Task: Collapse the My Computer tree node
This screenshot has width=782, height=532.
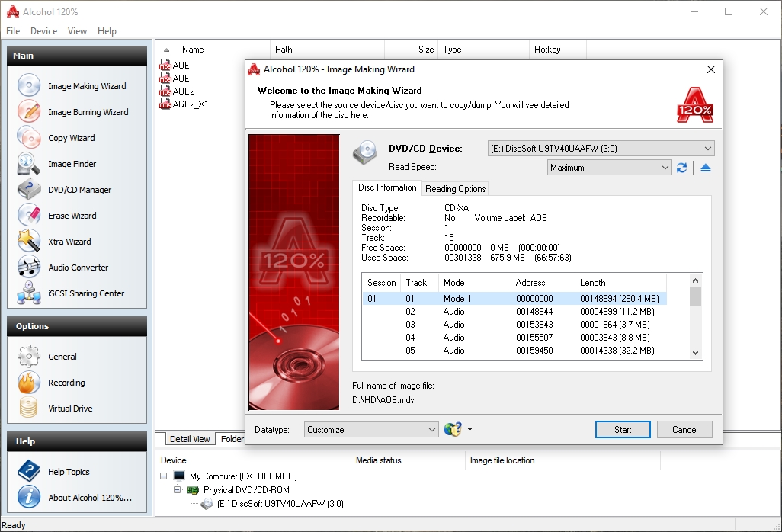Action: 164,476
